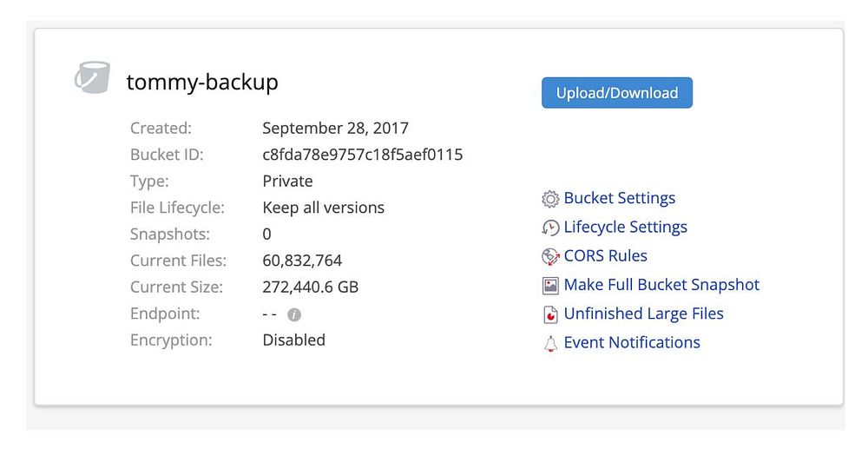This screenshot has height=449, width=868.
Task: Open the Lifecycle Settings link
Action: 625,227
